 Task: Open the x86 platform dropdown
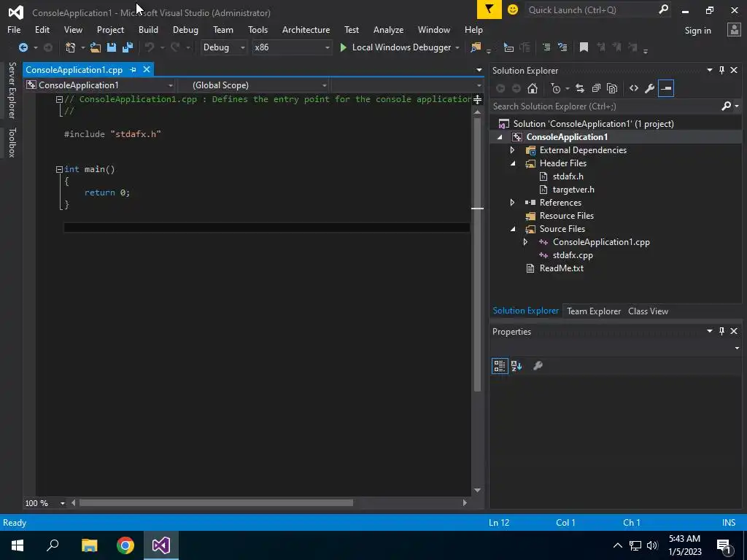click(292, 47)
